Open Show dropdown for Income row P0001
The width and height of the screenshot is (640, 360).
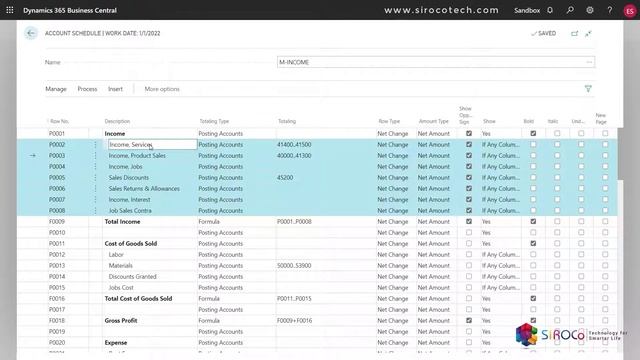click(x=501, y=133)
